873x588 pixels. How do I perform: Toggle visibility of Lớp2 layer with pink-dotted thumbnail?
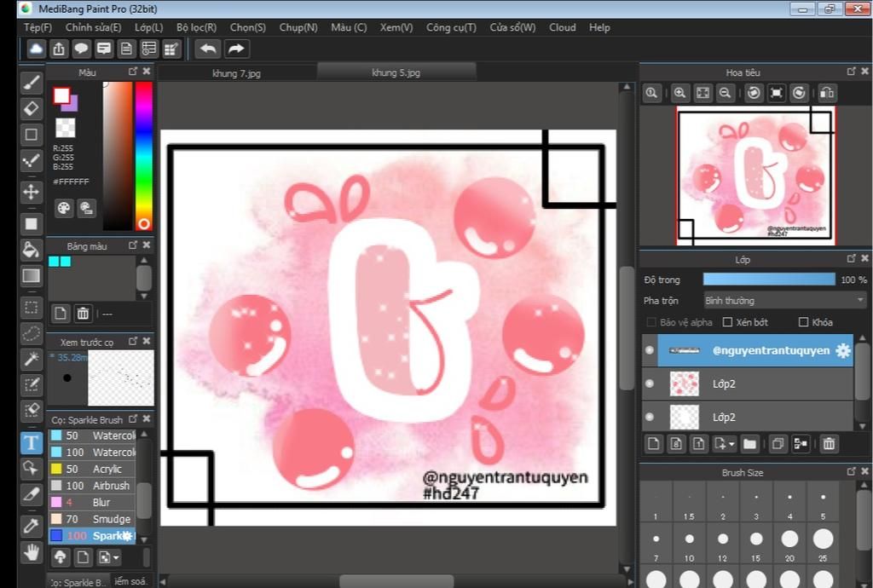[x=649, y=383]
